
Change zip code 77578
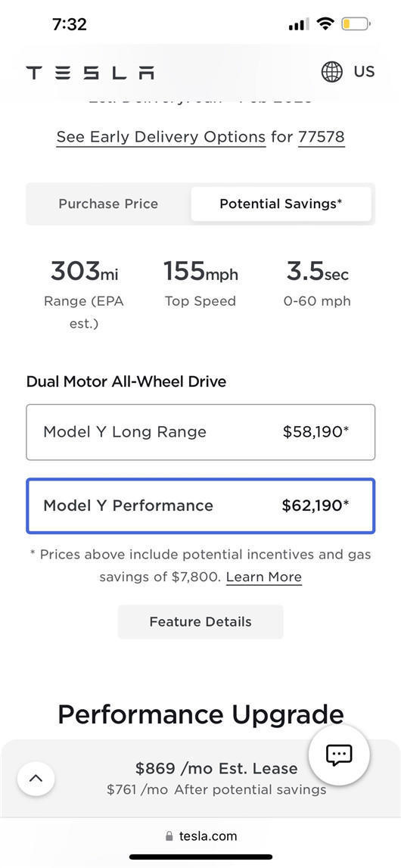pyautogui.click(x=322, y=137)
